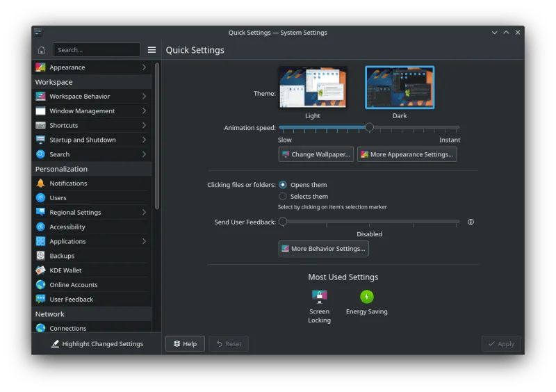The width and height of the screenshot is (556, 392).
Task: Click the info icon beside the feedback slider
Action: point(471,222)
